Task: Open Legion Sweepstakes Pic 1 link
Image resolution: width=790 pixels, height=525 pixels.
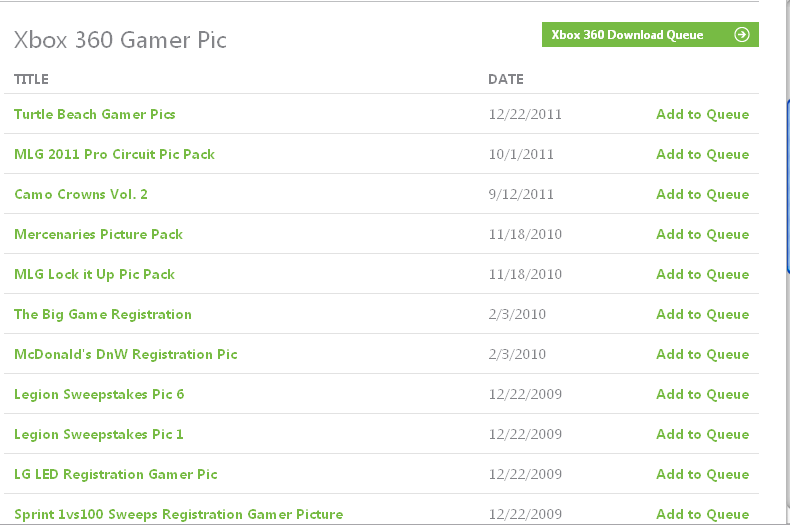Action: [x=99, y=434]
